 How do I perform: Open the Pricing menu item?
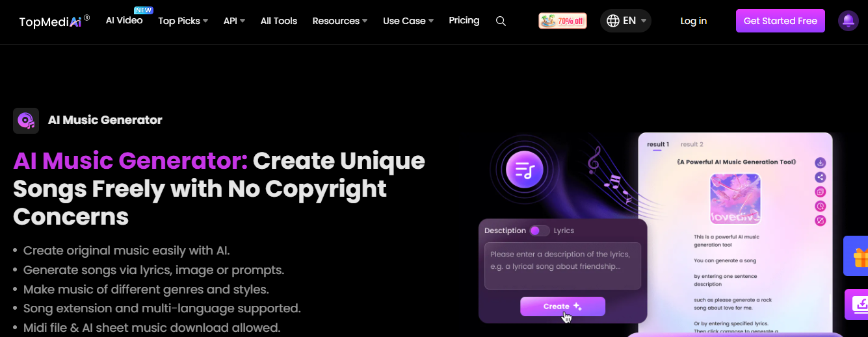(464, 20)
